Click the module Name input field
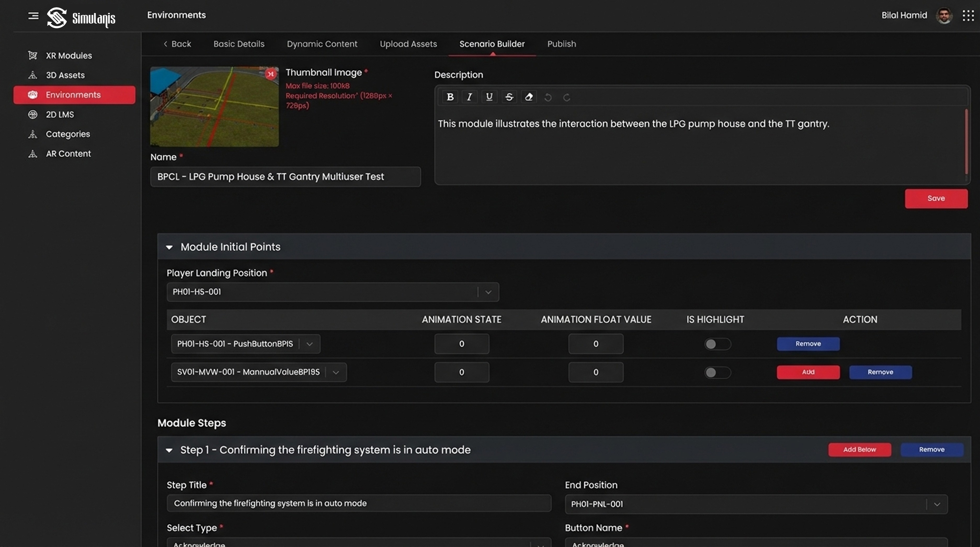Screen dimensions: 980x547 [x=285, y=176]
